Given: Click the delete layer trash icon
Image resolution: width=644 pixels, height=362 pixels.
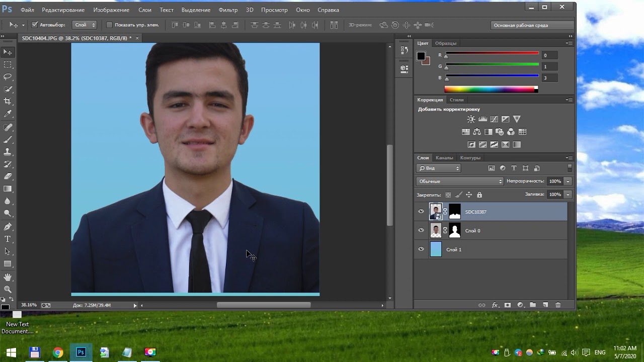Looking at the screenshot, I should pyautogui.click(x=557, y=305).
